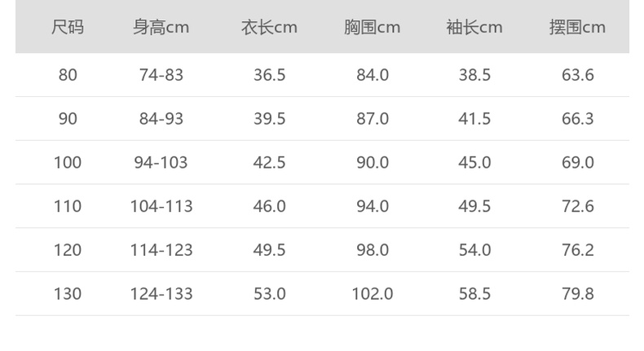644x351 pixels.
Task: Click the 58.5 sleeve length value
Action: point(474,293)
